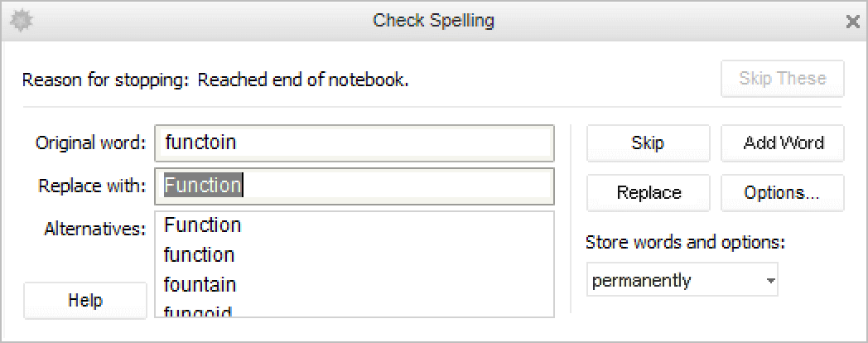The width and height of the screenshot is (868, 343).
Task: Open the Options... dialog
Action: click(x=783, y=192)
